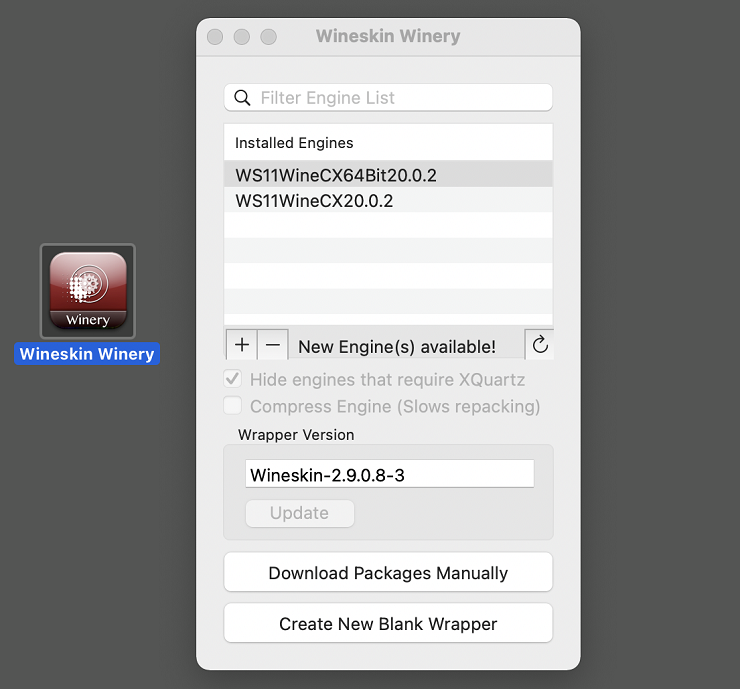Select engine WS11WineCX64Bit20.0.2
Screen dimensions: 740x689
click(x=388, y=175)
